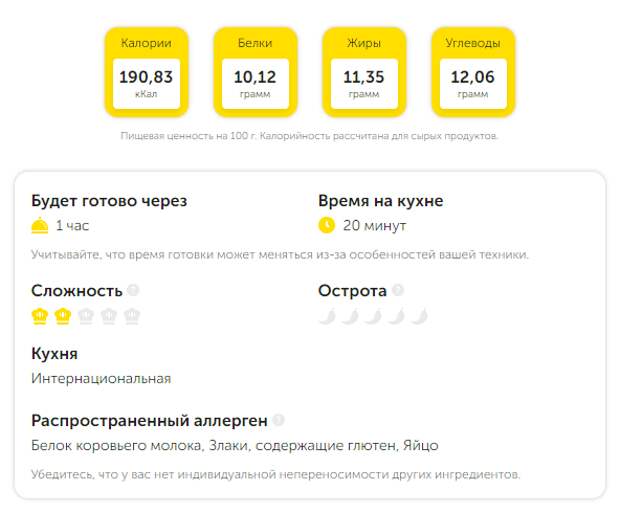Click the help icon next to Острота

(398, 290)
